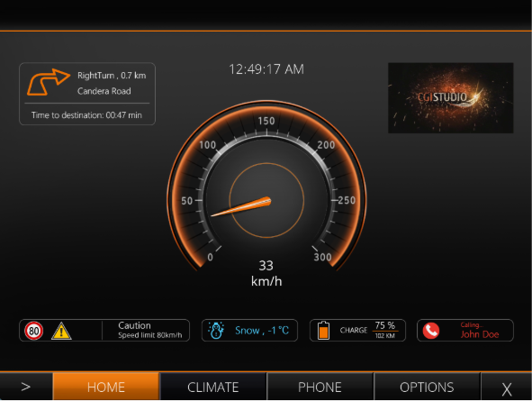Click the 33 km/h speed readout
532x401 pixels.
click(x=266, y=273)
